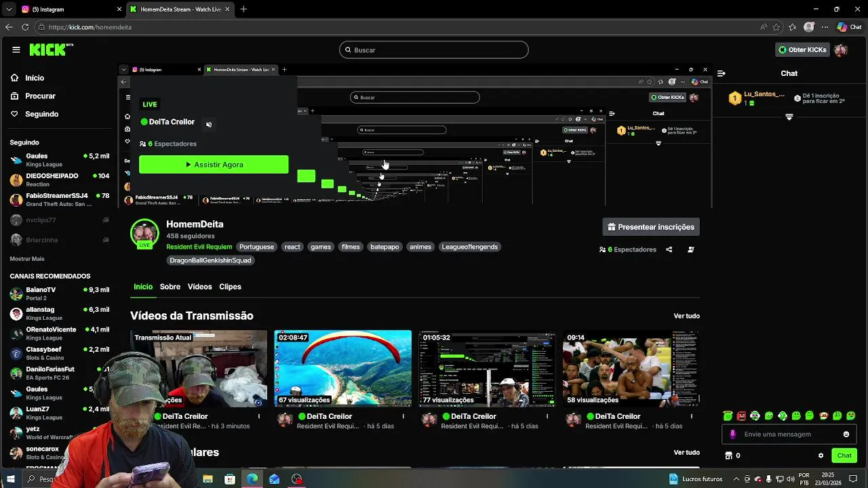Collapse the chat panel with arrow icon

[722, 73]
